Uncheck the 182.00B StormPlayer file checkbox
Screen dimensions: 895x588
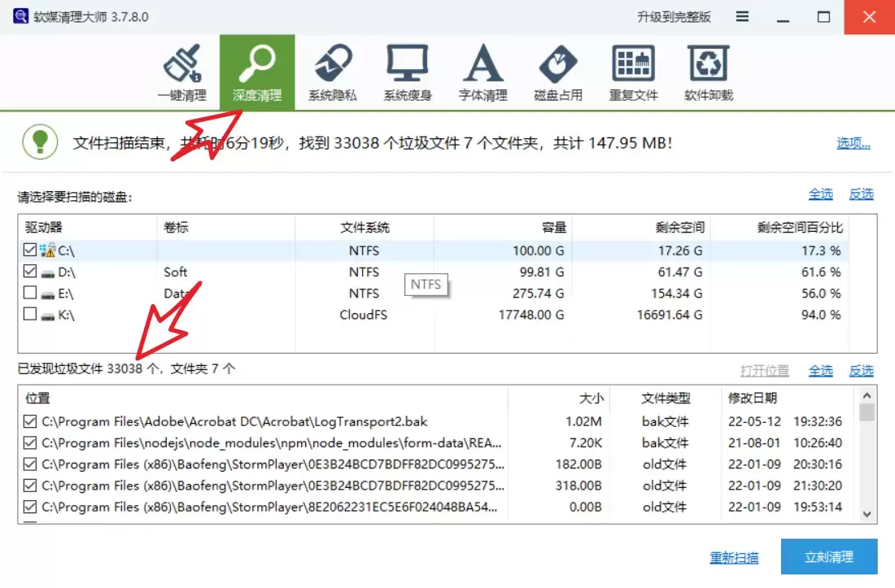pyautogui.click(x=30, y=464)
